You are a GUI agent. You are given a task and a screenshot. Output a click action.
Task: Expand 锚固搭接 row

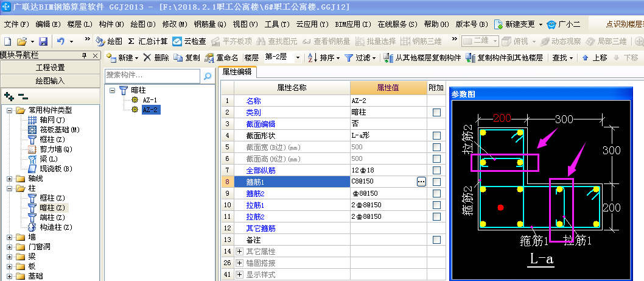[239, 263]
